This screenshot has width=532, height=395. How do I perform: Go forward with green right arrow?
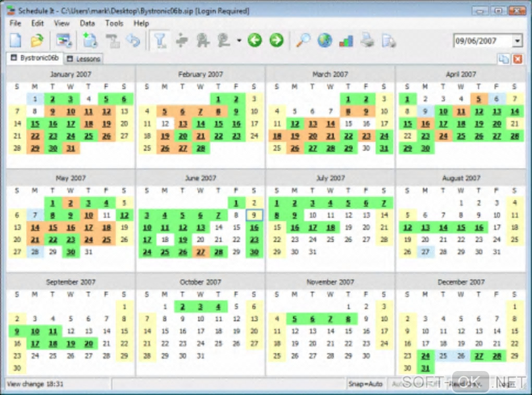click(276, 40)
